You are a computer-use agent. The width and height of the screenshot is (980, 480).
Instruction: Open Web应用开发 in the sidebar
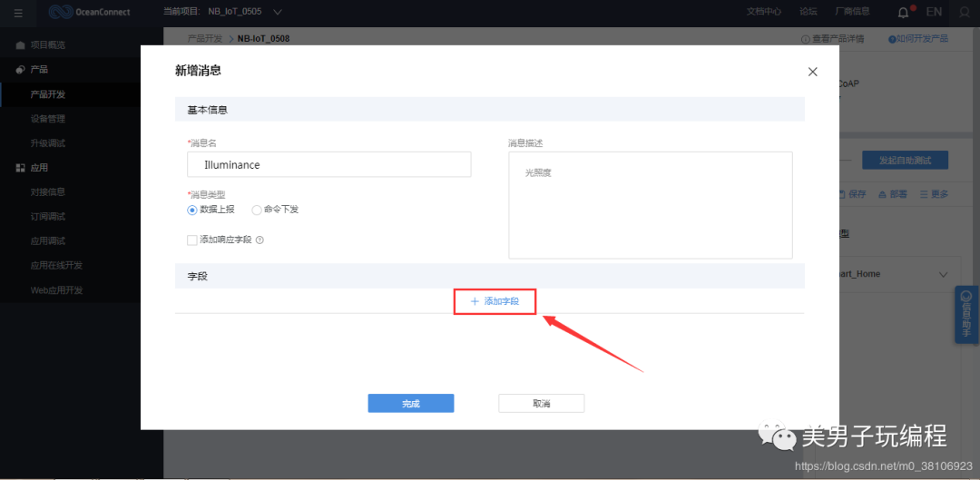(x=56, y=290)
